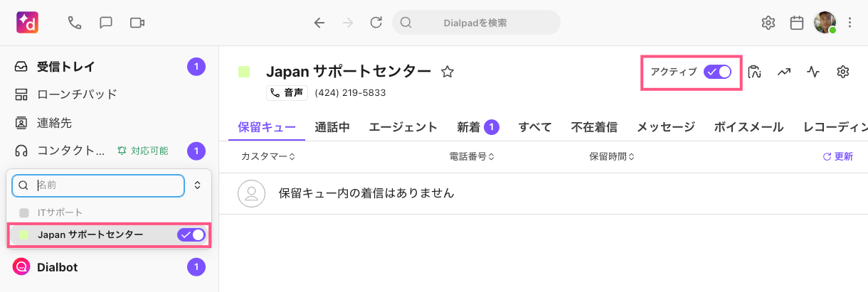The width and height of the screenshot is (868, 292).
Task: Click badge 1 next to Dialbot
Action: pos(196,267)
